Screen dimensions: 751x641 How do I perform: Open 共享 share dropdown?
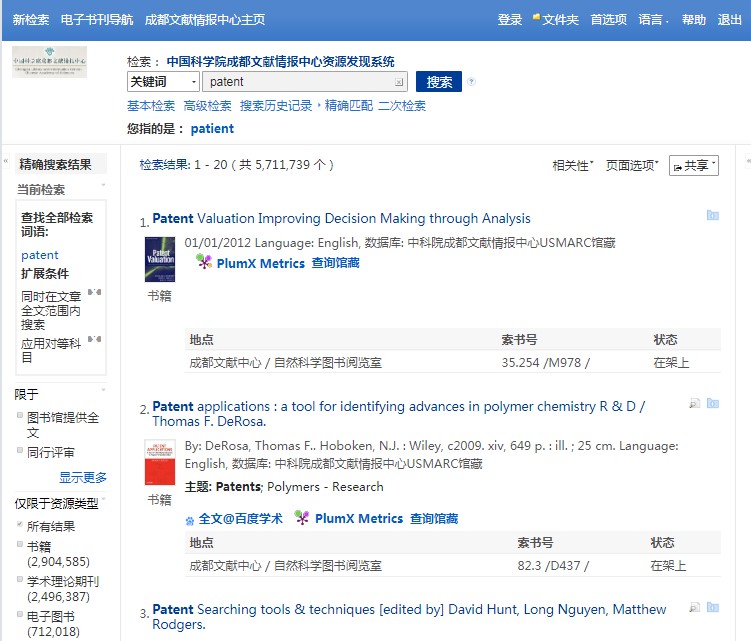(694, 165)
